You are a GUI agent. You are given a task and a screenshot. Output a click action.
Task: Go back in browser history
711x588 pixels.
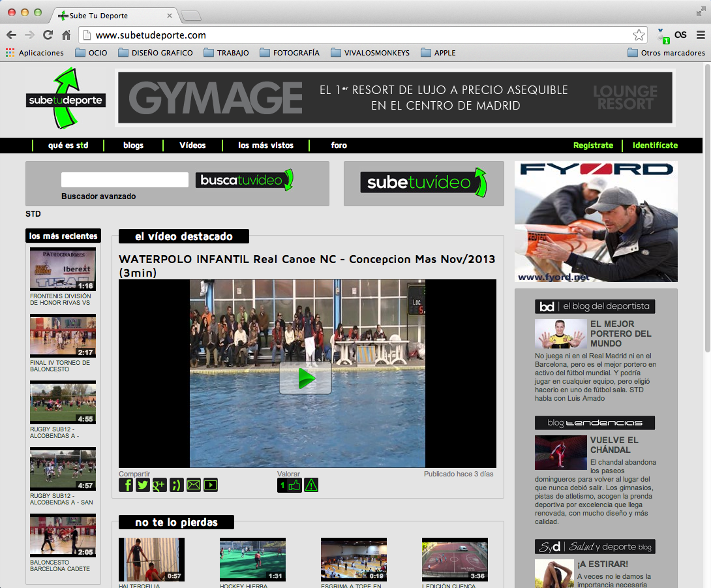[11, 35]
